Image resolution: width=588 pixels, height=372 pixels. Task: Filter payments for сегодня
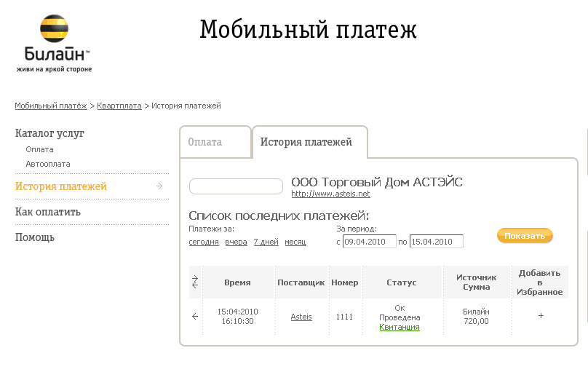pyautogui.click(x=204, y=242)
